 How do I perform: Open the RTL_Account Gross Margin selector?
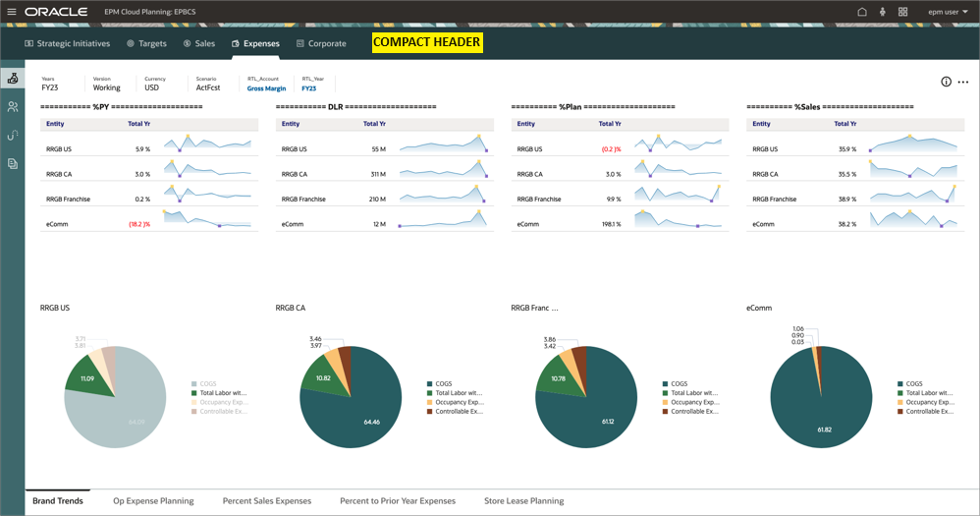click(266, 88)
